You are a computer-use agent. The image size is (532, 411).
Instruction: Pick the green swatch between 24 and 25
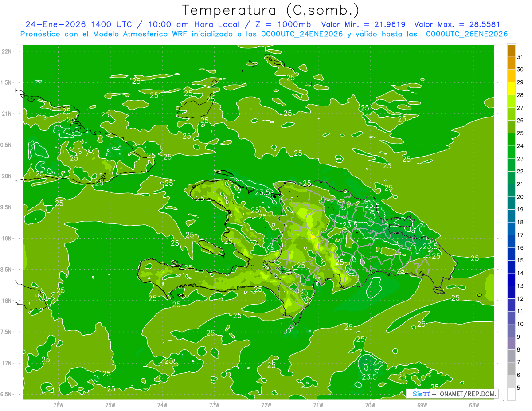511,140
